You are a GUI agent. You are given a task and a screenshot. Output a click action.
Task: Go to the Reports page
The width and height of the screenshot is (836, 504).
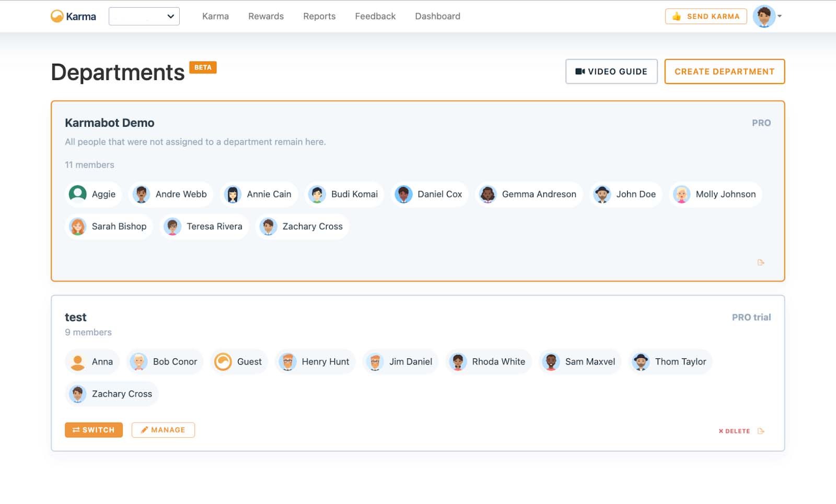click(x=319, y=16)
